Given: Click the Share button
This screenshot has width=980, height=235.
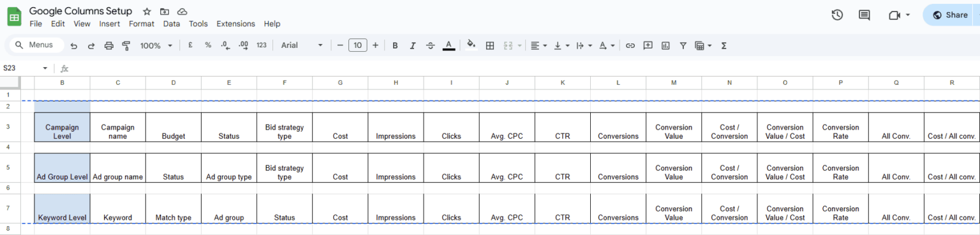Looking at the screenshot, I should pos(951,15).
